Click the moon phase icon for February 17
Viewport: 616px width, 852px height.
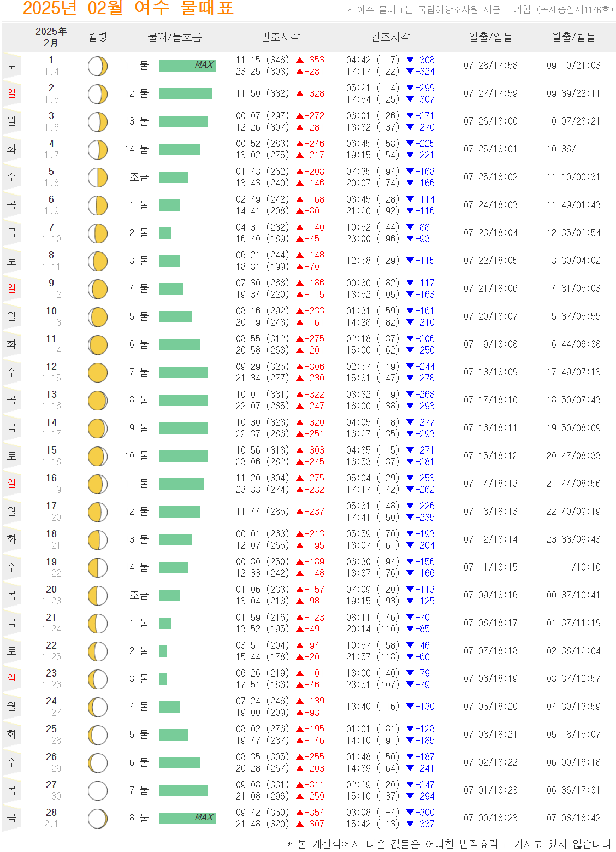[98, 512]
